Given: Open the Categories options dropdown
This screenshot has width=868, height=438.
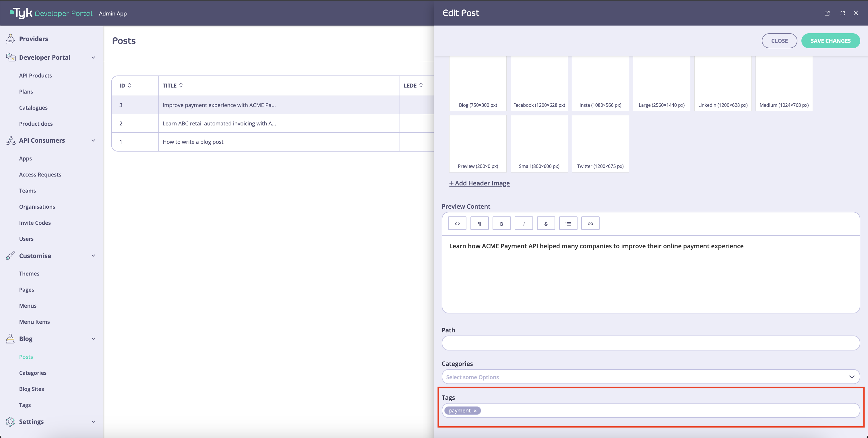Looking at the screenshot, I should tap(851, 377).
